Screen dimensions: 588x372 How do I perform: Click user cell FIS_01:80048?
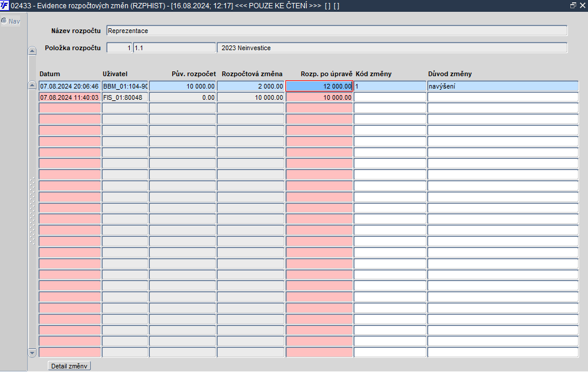[x=125, y=97]
